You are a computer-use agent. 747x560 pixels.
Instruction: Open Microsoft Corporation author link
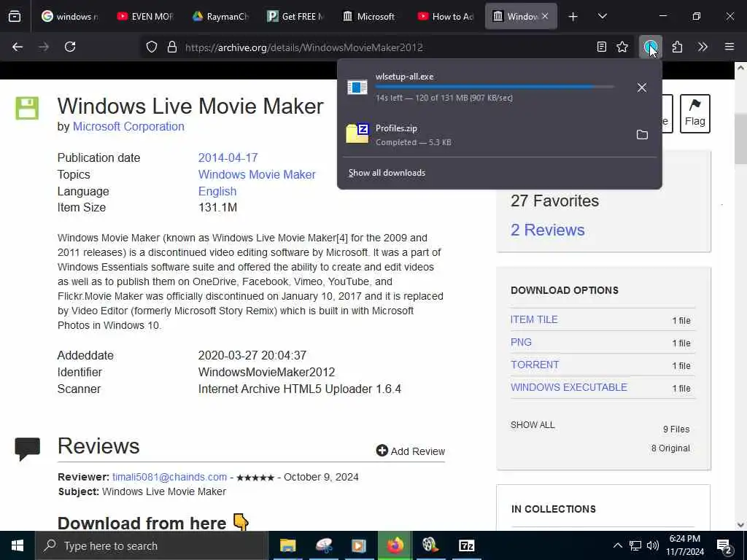[x=128, y=127]
